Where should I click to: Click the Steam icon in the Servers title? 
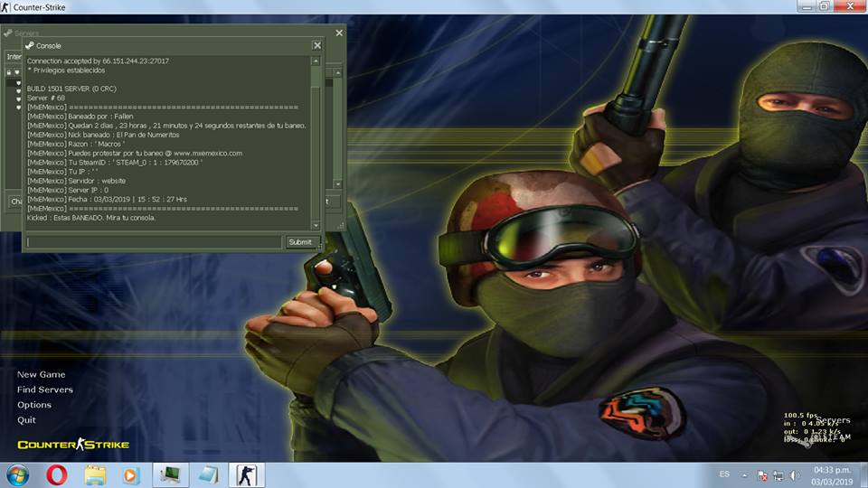8,33
